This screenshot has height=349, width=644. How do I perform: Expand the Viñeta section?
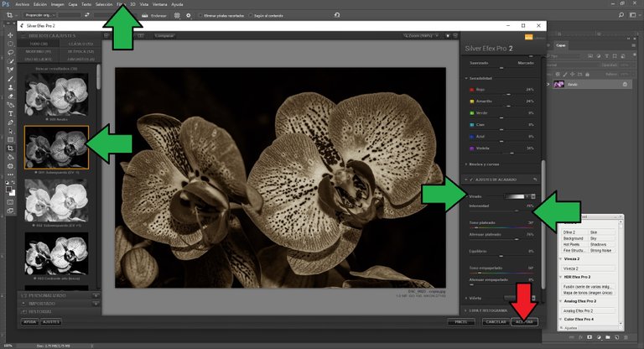[466, 298]
